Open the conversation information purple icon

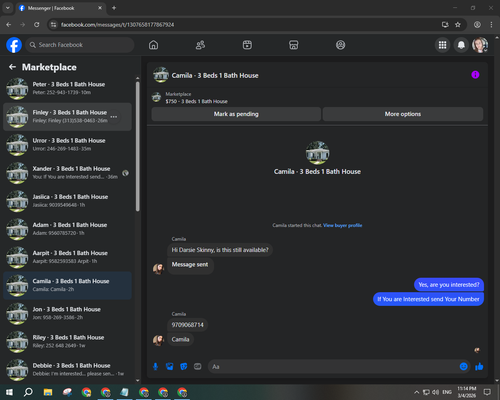(475, 75)
